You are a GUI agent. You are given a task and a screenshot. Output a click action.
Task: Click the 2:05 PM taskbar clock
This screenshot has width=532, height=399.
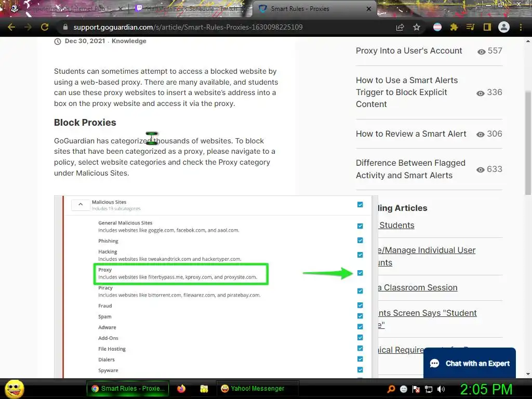[x=486, y=389]
